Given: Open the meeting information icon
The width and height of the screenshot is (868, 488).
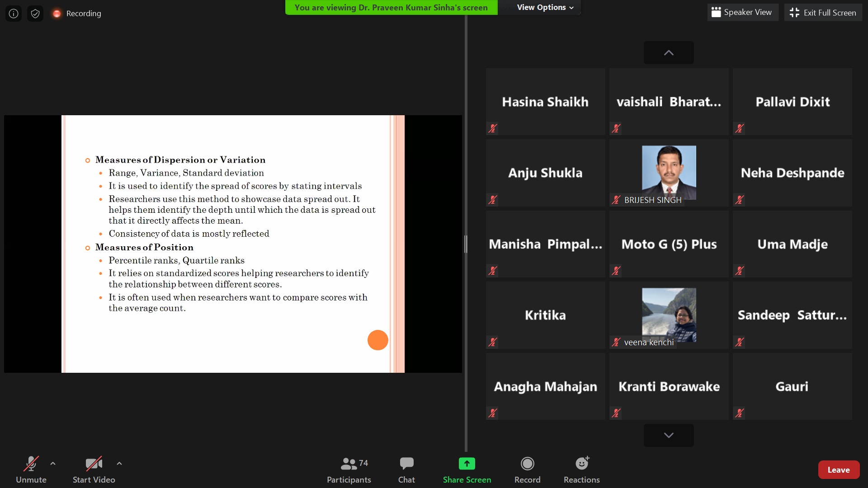Looking at the screenshot, I should tap(14, 14).
